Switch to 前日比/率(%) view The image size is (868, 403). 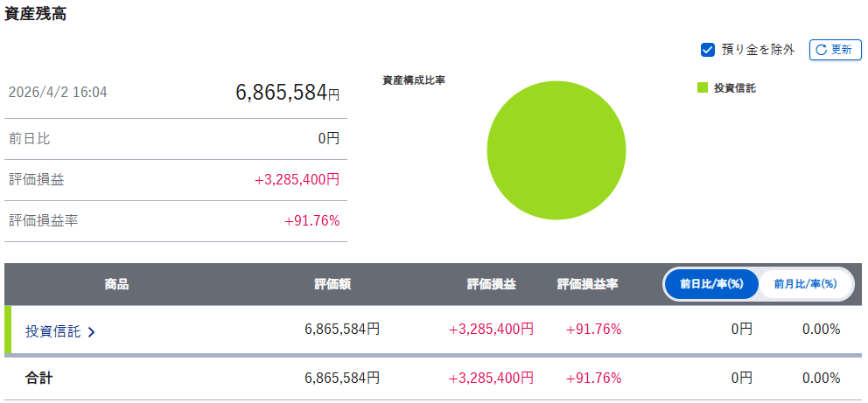(710, 284)
